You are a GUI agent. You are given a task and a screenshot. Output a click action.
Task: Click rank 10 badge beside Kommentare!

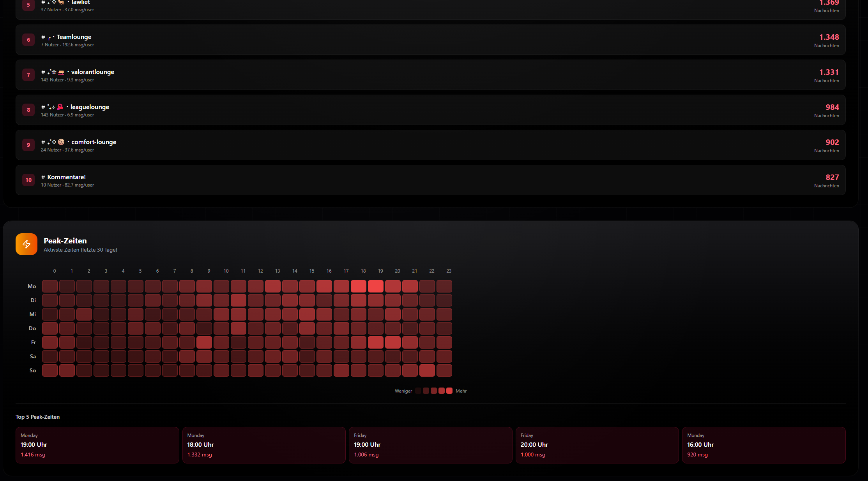[x=28, y=180]
